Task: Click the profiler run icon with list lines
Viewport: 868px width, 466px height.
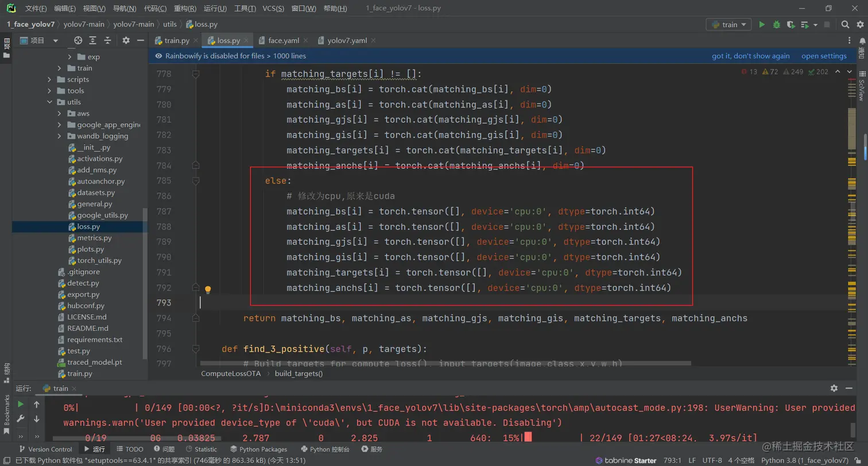Action: pyautogui.click(x=805, y=25)
